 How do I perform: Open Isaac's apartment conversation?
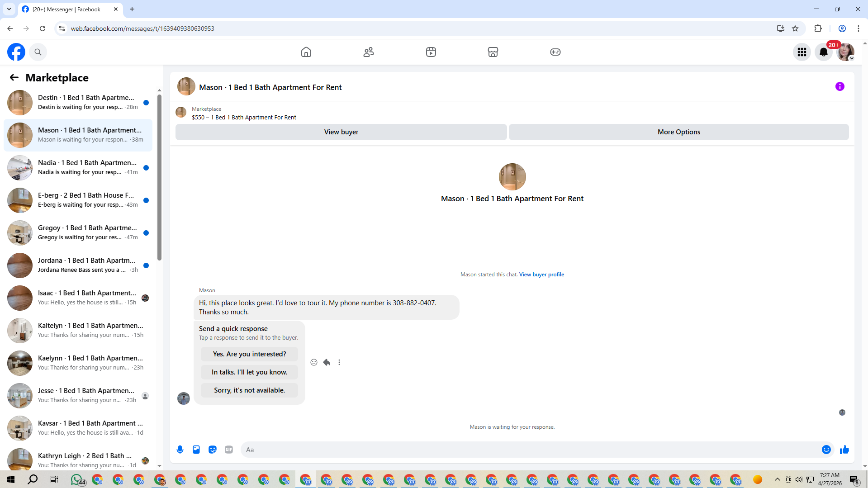click(x=78, y=298)
